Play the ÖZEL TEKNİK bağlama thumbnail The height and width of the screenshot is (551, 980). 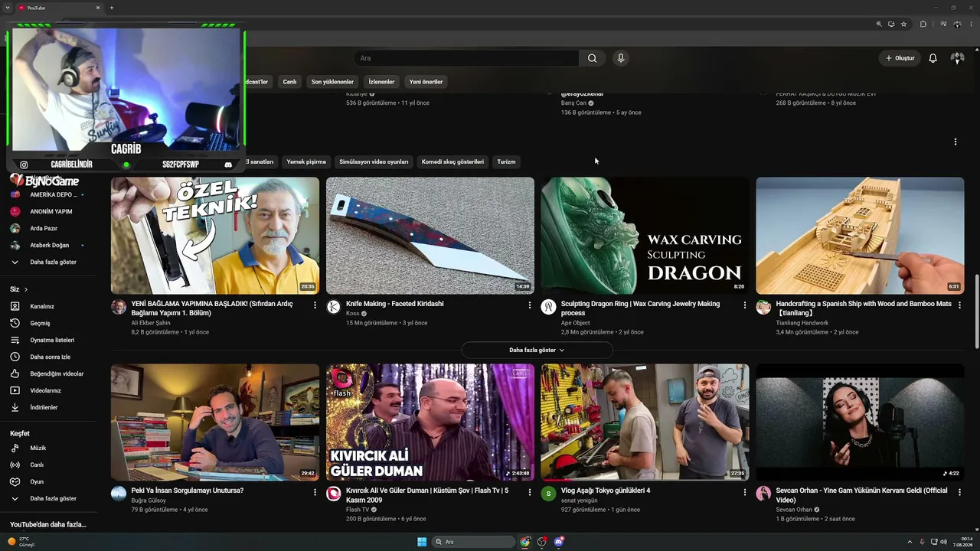click(x=215, y=236)
